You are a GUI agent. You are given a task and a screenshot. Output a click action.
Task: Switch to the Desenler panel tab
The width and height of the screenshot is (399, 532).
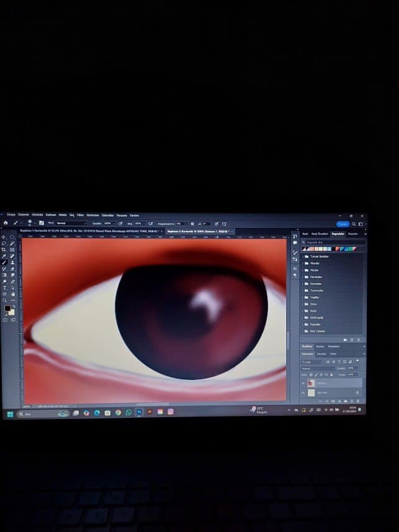tap(353, 234)
